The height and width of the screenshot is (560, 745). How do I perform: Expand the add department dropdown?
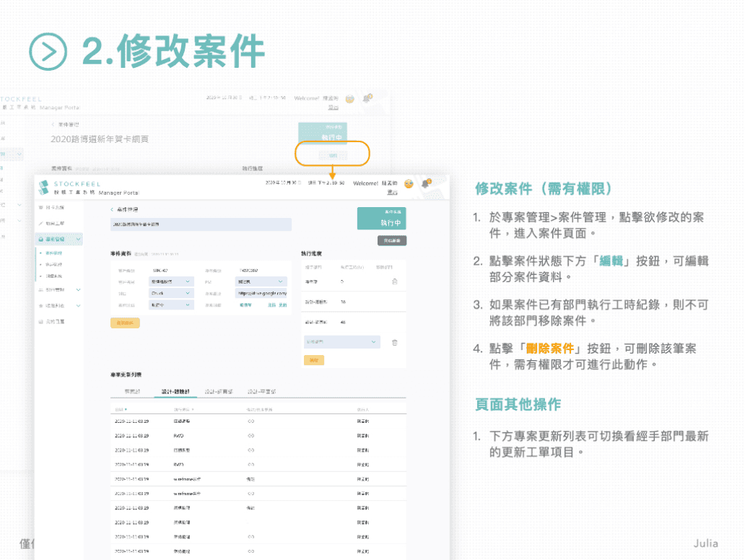click(x=341, y=342)
